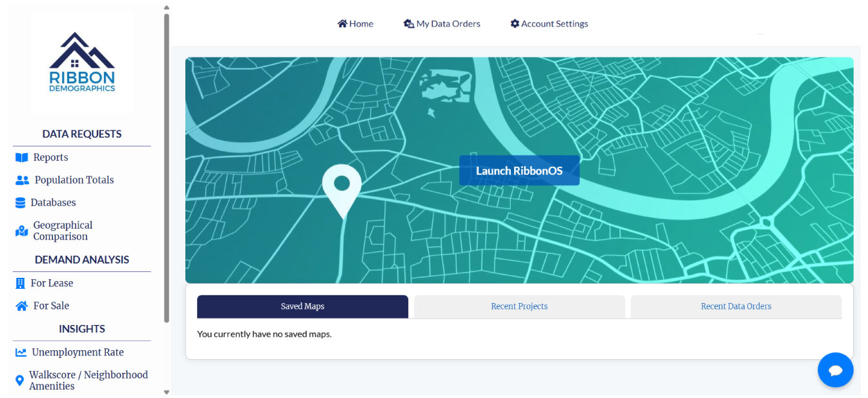Open the chat bubble support widget
The height and width of the screenshot is (398, 868).
[x=835, y=370]
